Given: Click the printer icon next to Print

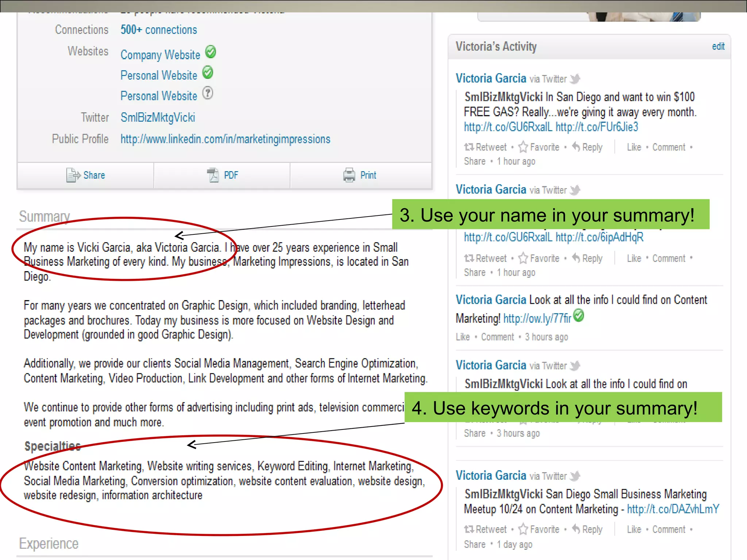Looking at the screenshot, I should 349,175.
